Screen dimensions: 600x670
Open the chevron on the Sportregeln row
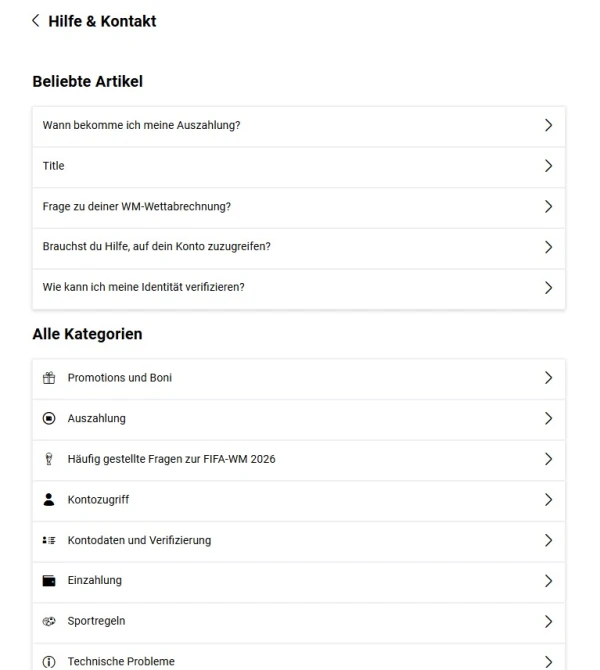[x=549, y=621]
